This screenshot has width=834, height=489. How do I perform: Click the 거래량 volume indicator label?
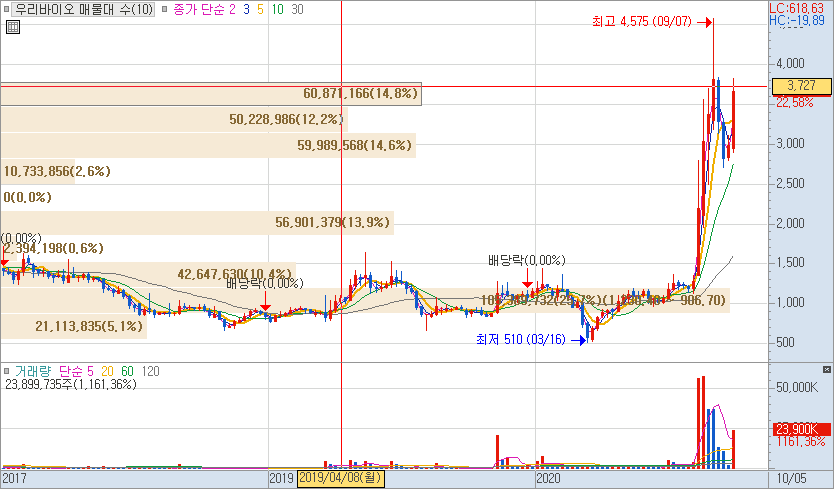click(33, 371)
